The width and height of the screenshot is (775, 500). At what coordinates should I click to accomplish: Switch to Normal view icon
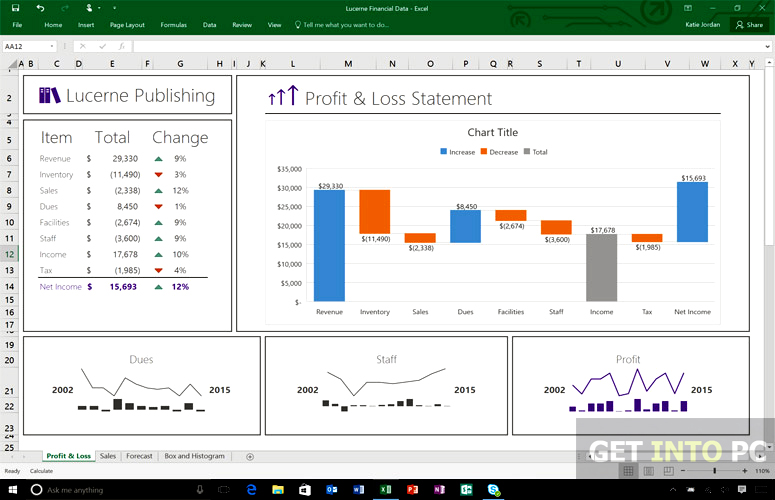[x=628, y=471]
